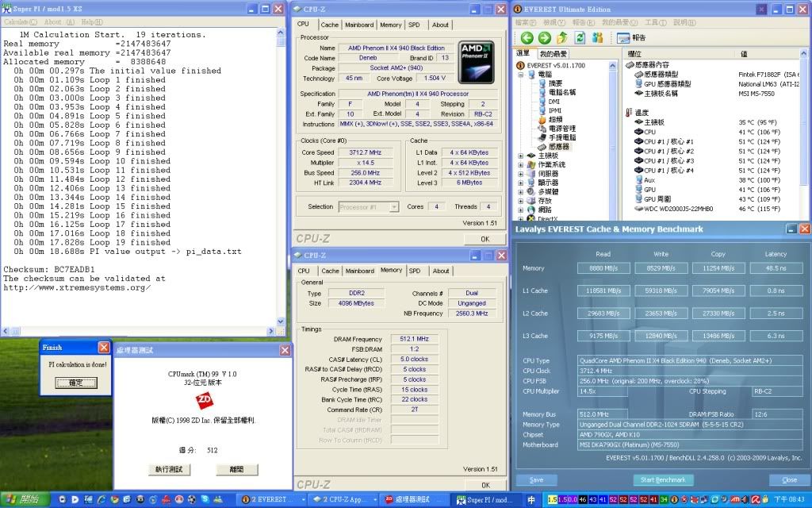Click the 中 language indicator in taskbar

coord(530,500)
